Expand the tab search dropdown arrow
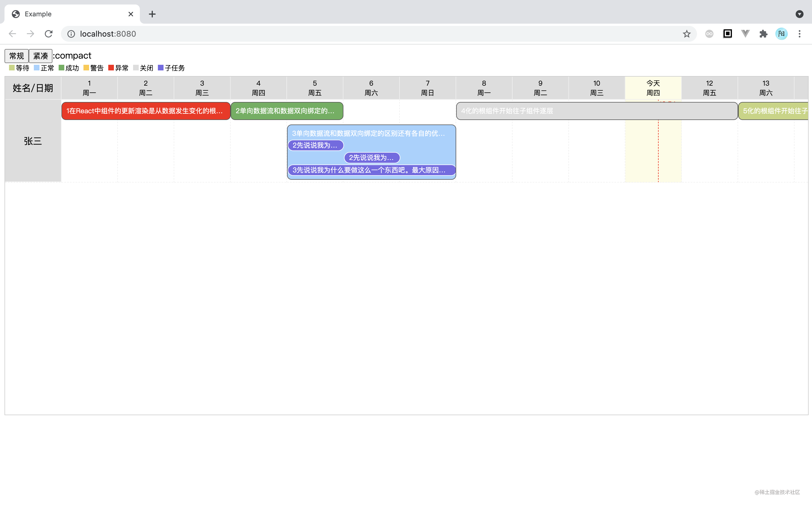This screenshot has width=812, height=507. [800, 14]
